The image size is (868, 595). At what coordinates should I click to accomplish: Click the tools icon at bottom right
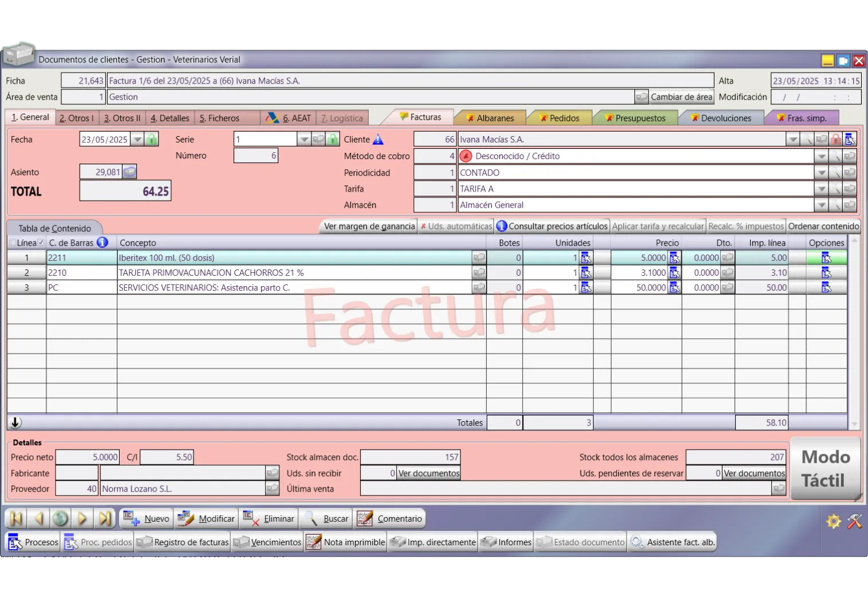(854, 521)
